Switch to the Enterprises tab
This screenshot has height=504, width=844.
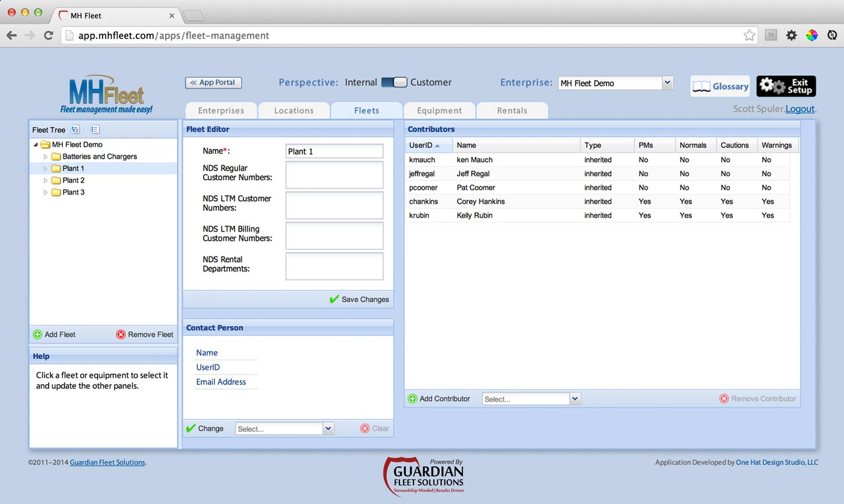coord(221,110)
